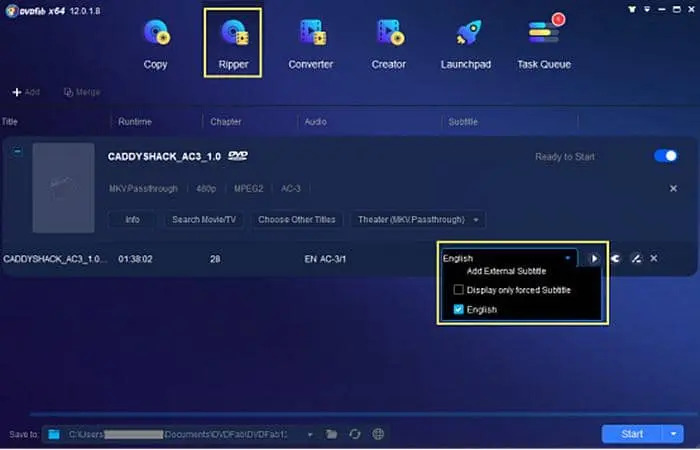This screenshot has width=700, height=450.
Task: Click the globe network icon
Action: 378,434
